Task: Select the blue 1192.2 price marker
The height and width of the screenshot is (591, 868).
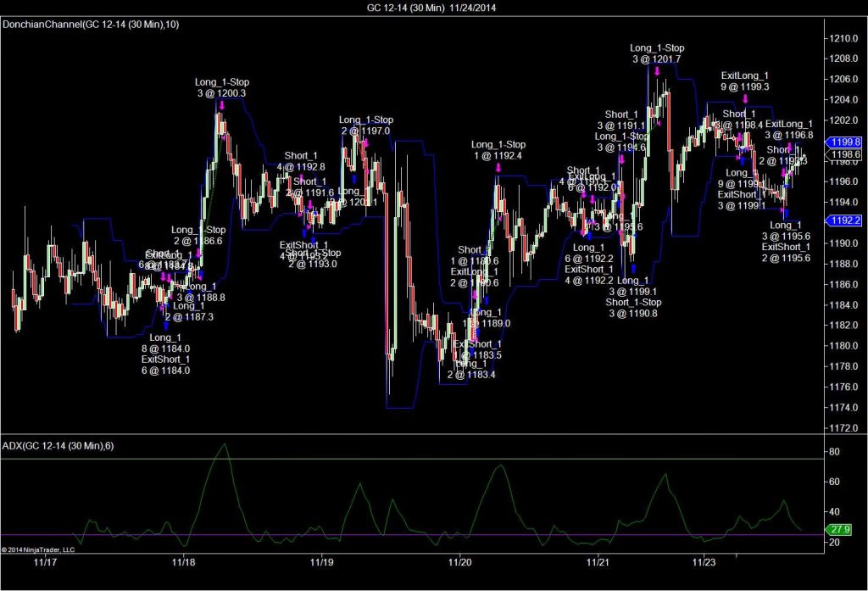Action: [843, 220]
